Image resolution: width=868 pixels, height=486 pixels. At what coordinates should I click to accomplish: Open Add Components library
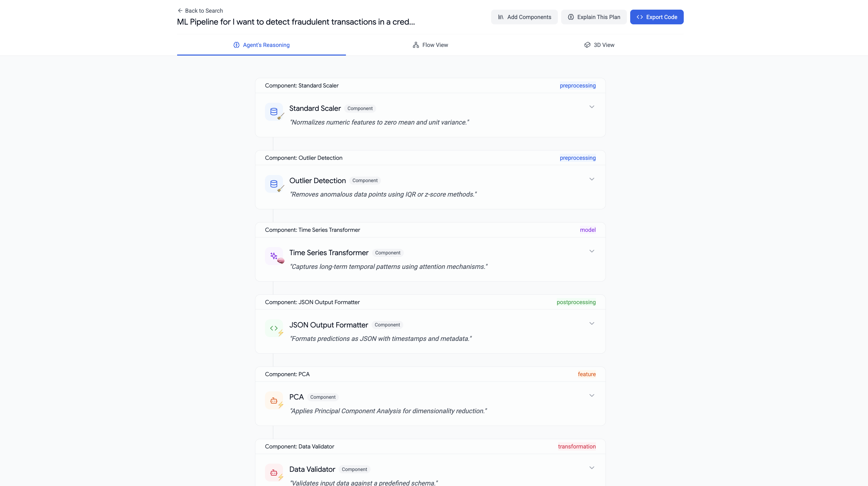point(524,17)
